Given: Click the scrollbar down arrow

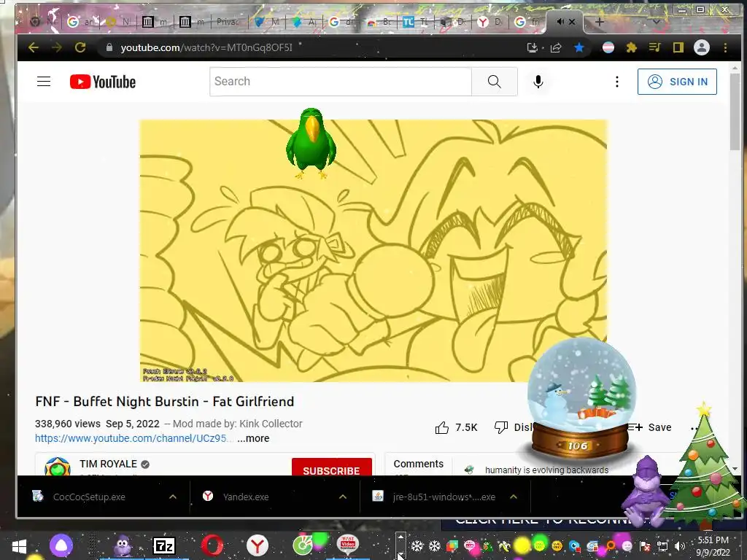Looking at the screenshot, I should [735, 469].
